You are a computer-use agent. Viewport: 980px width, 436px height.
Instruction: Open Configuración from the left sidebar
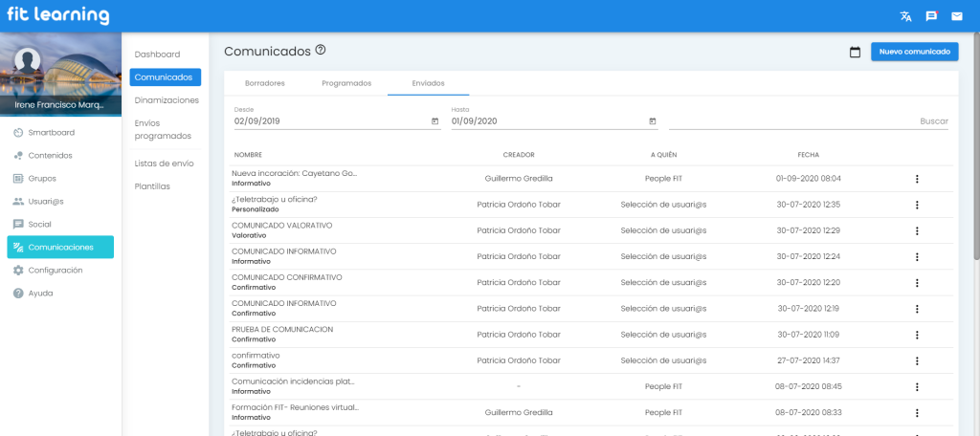coord(55,271)
